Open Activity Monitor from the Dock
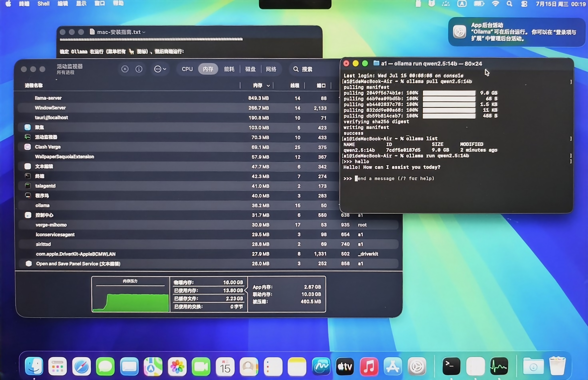The height and width of the screenshot is (380, 588). tap(499, 366)
